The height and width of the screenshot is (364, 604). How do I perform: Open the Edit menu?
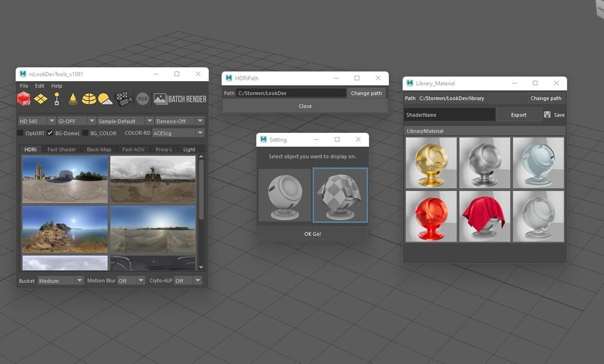point(40,86)
